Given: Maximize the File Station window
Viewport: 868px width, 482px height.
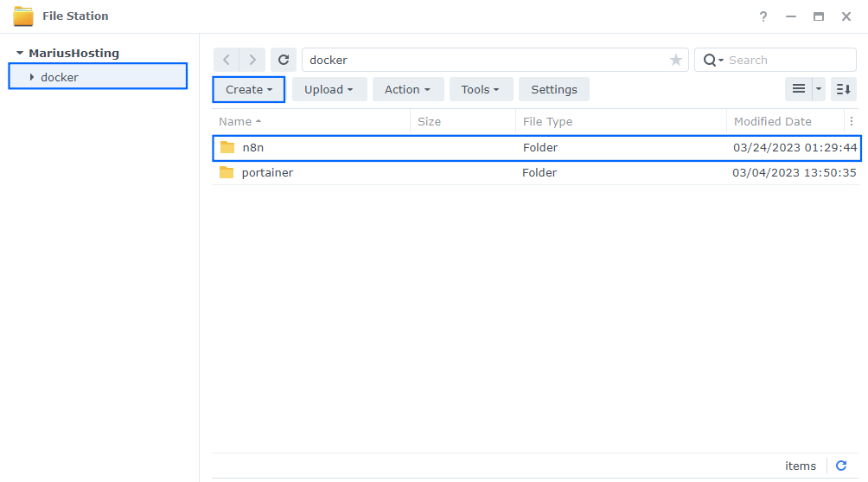Looking at the screenshot, I should pos(819,16).
